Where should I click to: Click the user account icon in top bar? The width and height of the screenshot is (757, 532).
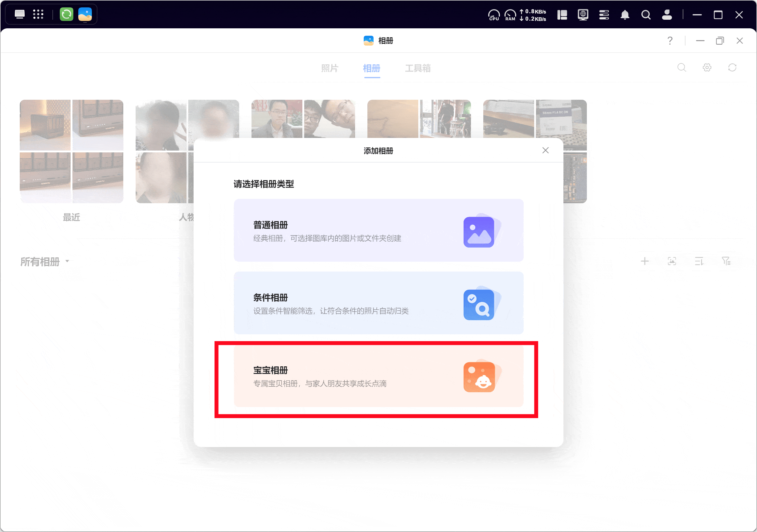667,15
